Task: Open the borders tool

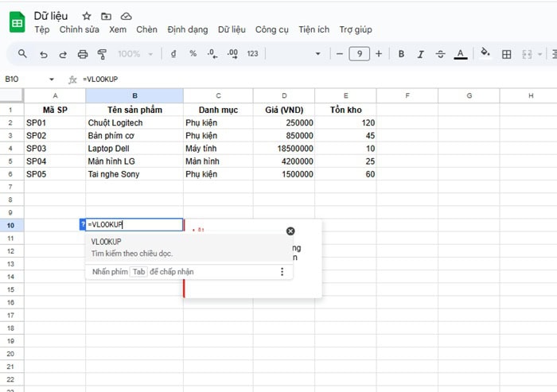Action: tap(507, 54)
